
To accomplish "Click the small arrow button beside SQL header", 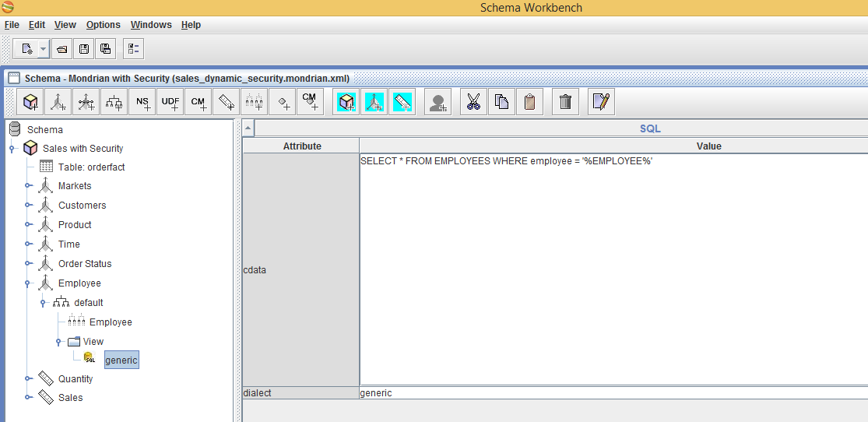I will pos(248,128).
